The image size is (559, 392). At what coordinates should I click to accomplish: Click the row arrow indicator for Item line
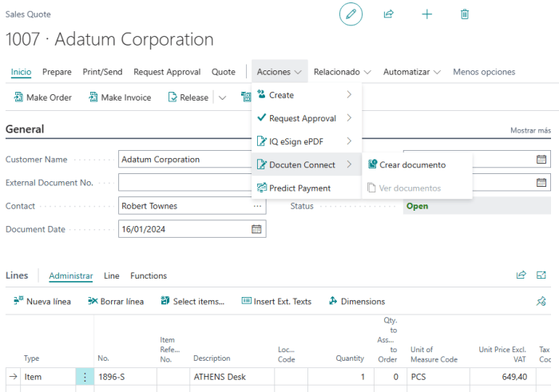point(14,377)
